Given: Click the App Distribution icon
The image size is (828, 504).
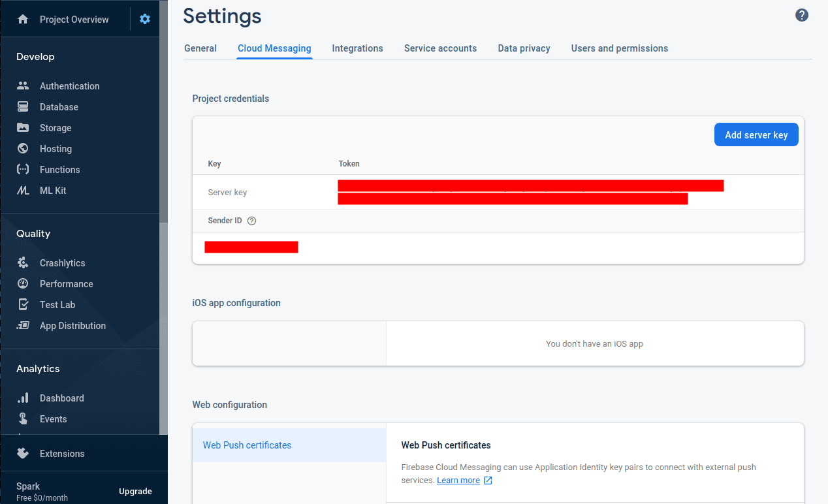Looking at the screenshot, I should [x=23, y=326].
